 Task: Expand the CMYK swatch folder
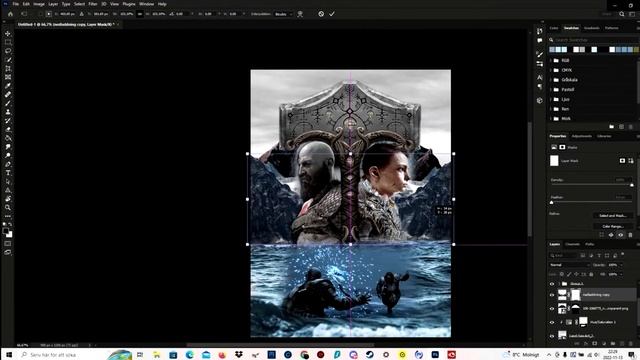pos(551,70)
